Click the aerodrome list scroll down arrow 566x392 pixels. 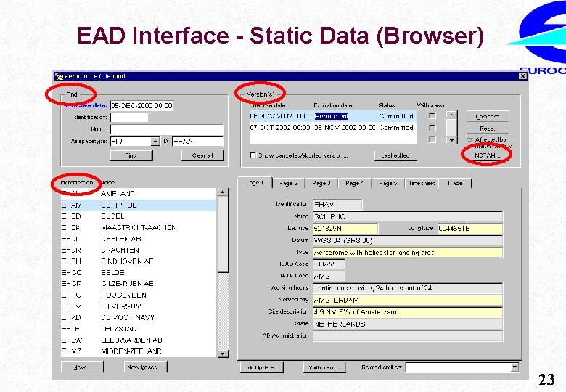(x=223, y=354)
